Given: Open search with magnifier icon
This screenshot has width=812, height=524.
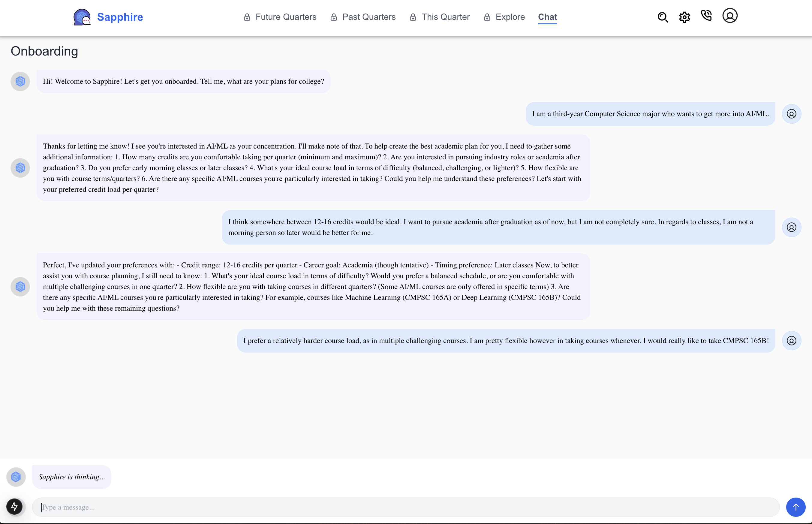Looking at the screenshot, I should [x=663, y=17].
